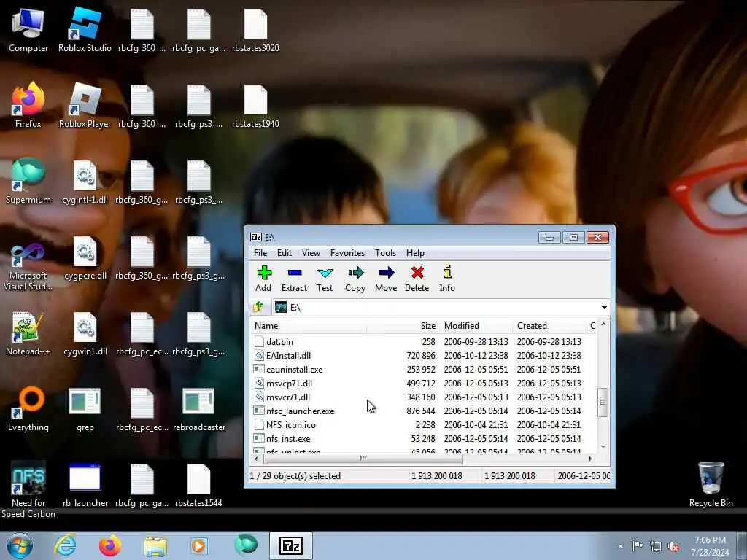
Task: Click the file list scroll right arrow
Action: (591, 459)
